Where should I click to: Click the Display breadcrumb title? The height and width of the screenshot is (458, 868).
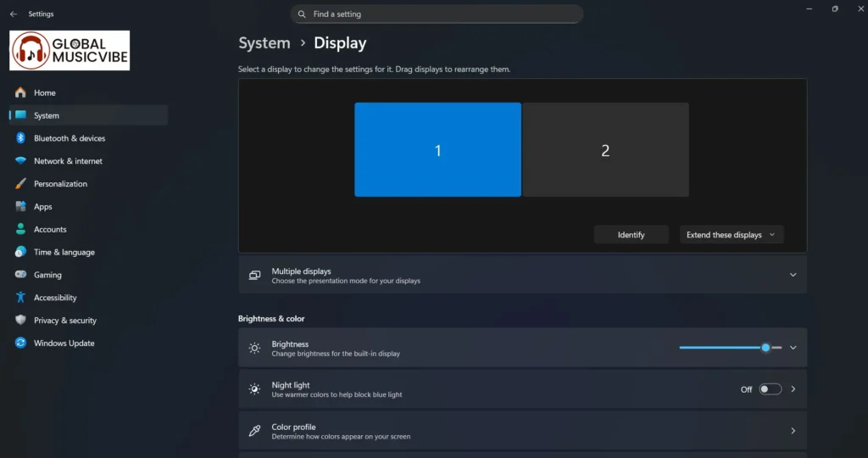pyautogui.click(x=340, y=43)
